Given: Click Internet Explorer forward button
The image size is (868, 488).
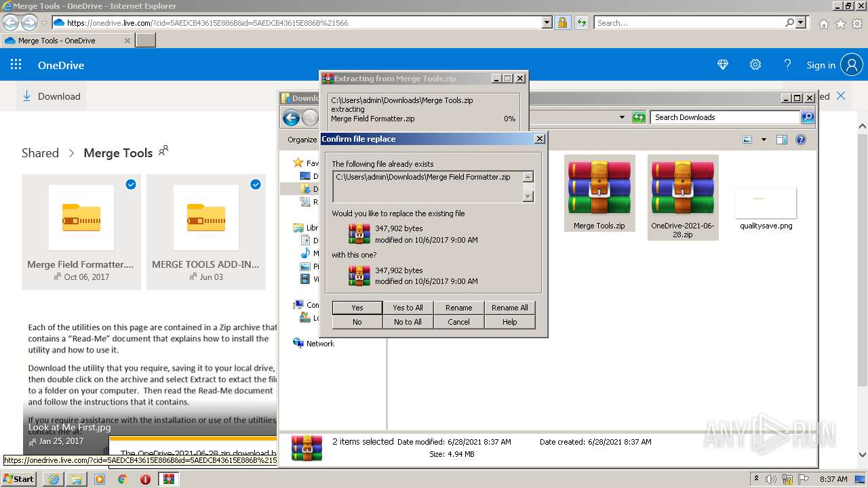Looking at the screenshot, I should coord(29,22).
